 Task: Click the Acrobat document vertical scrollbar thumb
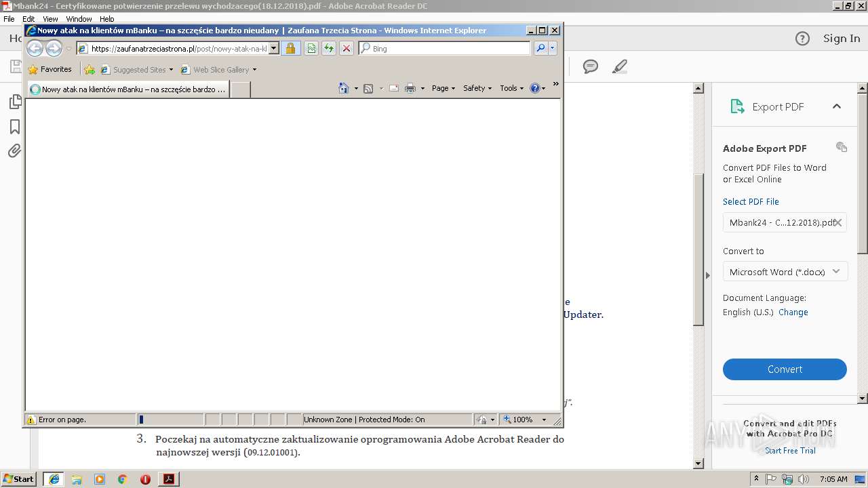[698, 249]
